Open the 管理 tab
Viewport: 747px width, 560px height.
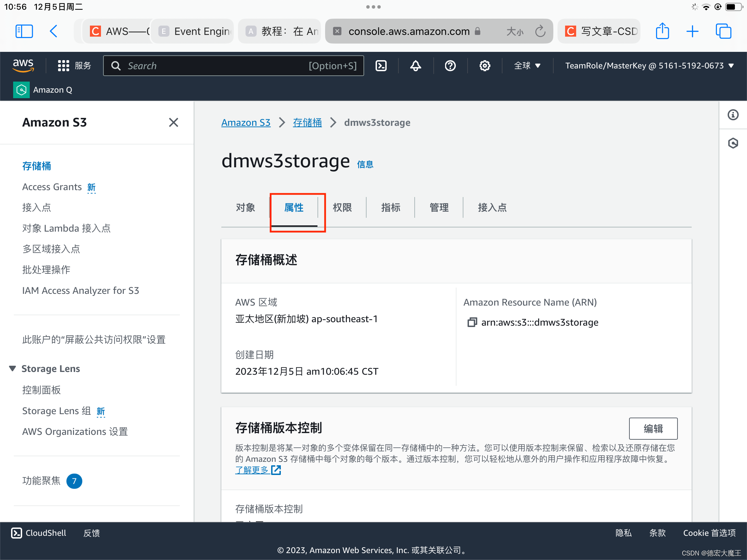(x=439, y=207)
